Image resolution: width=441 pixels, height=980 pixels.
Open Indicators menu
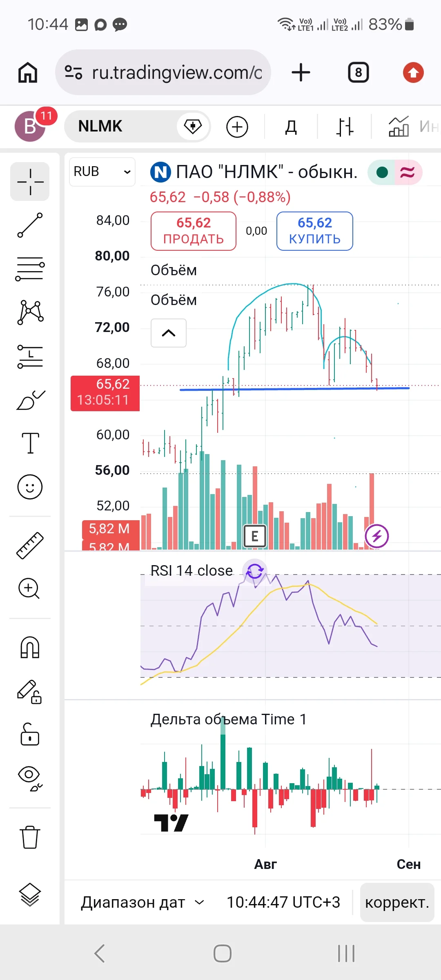pos(412,127)
